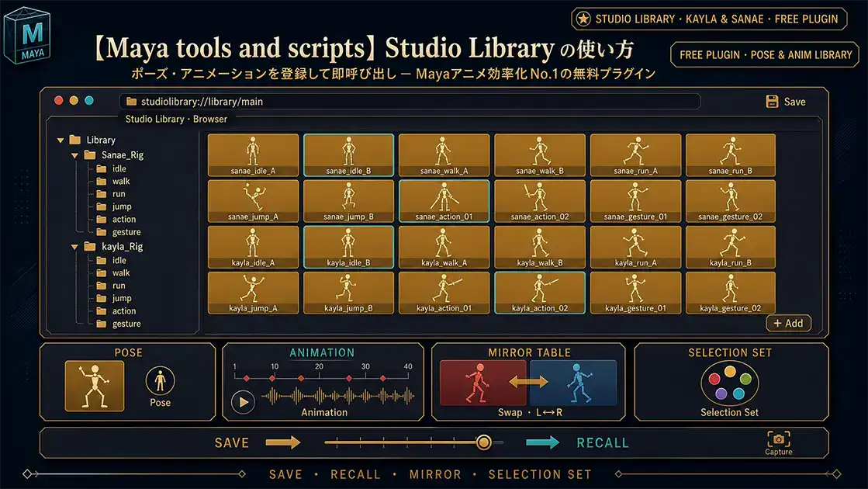Select the kayla_walk_A thumbnail
The height and width of the screenshot is (489, 868).
[x=444, y=247]
